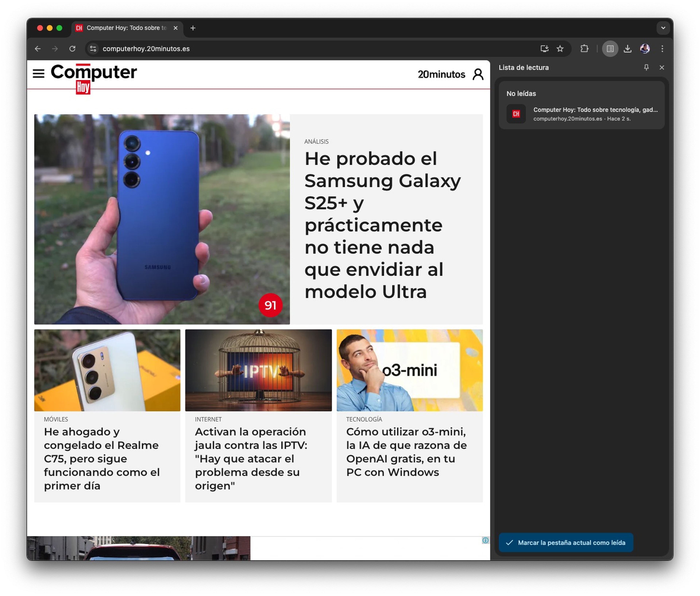Open the 20minutos link
The height and width of the screenshot is (596, 700).
[x=441, y=74]
